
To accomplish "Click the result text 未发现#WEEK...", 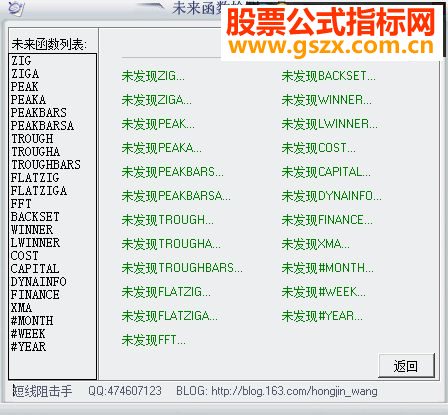I will [x=324, y=292].
